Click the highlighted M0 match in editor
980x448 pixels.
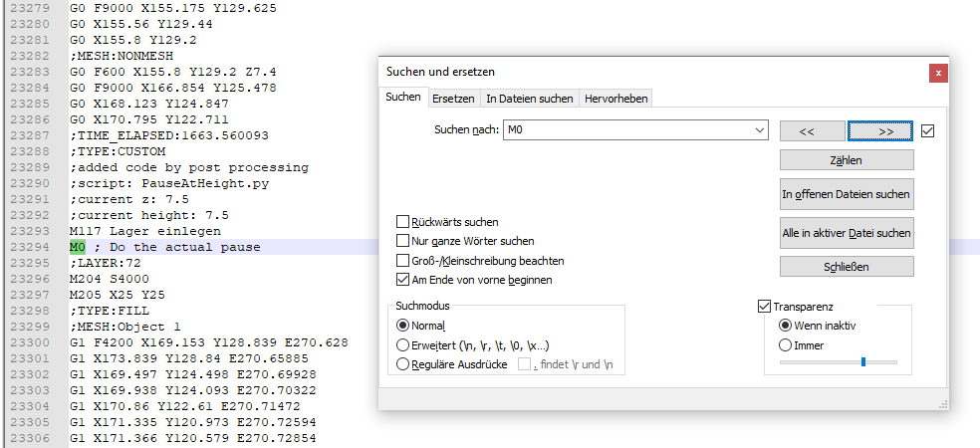pyautogui.click(x=80, y=248)
